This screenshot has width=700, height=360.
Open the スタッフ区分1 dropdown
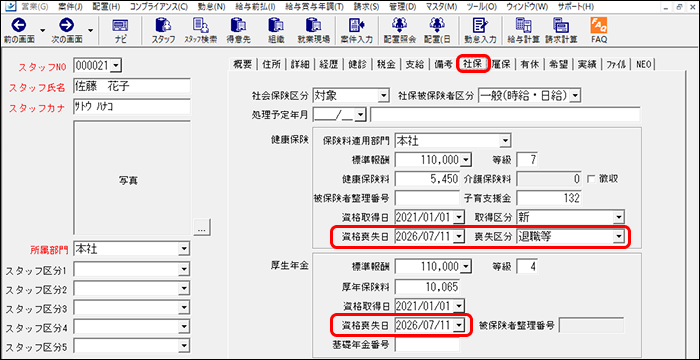(184, 269)
